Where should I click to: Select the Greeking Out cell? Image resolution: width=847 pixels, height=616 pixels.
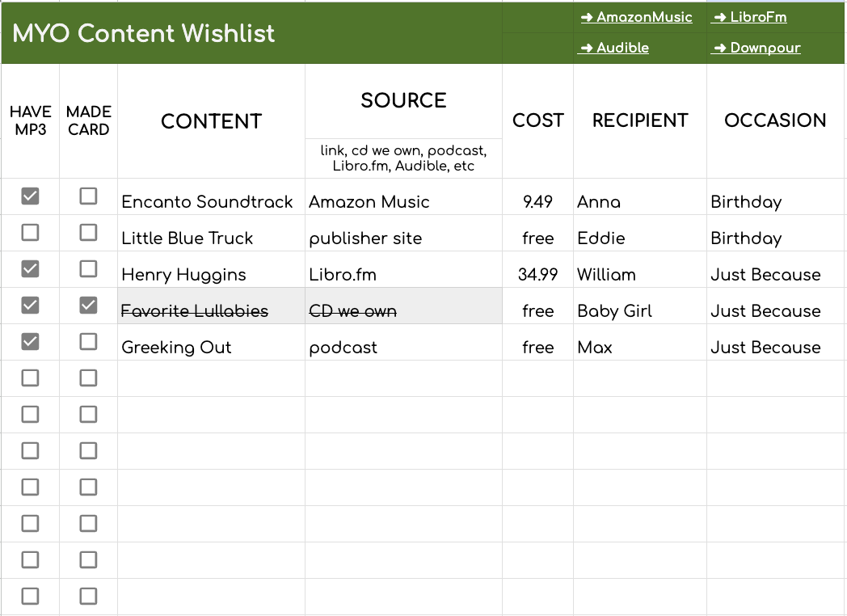pos(211,342)
